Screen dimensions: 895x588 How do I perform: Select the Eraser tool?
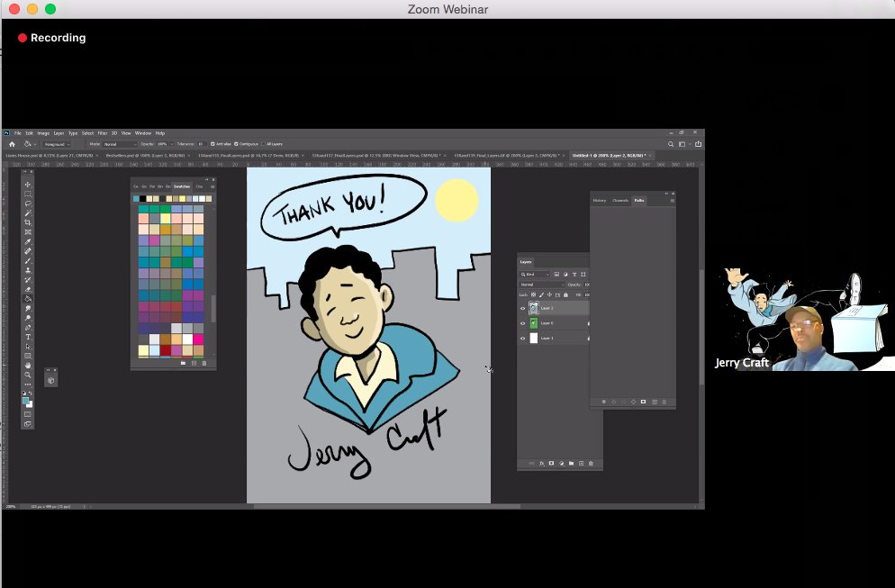(x=27, y=289)
